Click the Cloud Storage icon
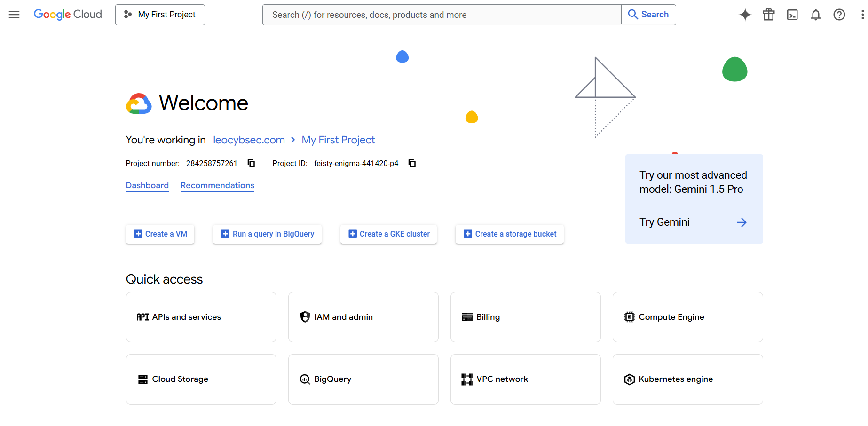This screenshot has width=868, height=426. (143, 379)
